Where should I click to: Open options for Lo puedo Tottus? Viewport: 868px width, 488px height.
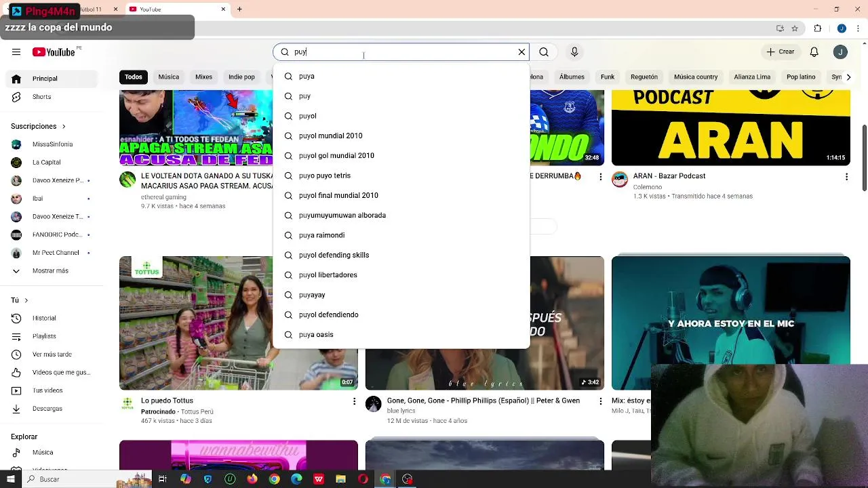pos(354,402)
